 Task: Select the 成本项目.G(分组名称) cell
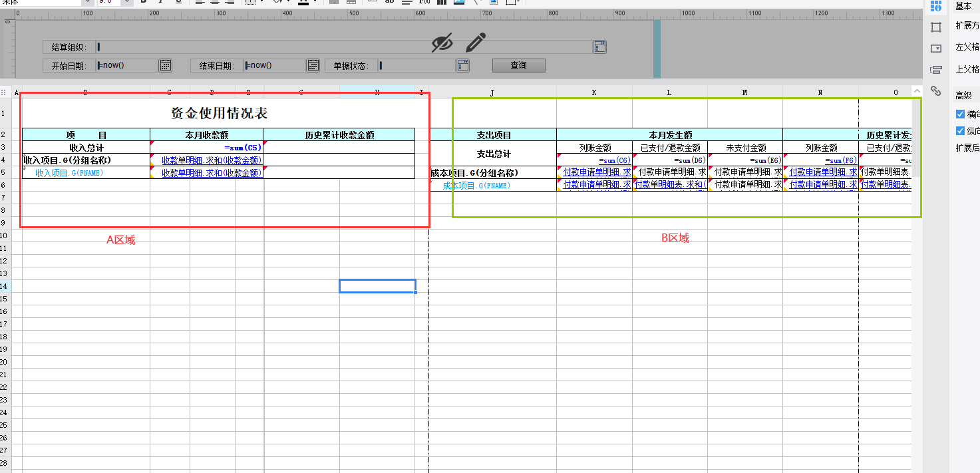(x=492, y=172)
